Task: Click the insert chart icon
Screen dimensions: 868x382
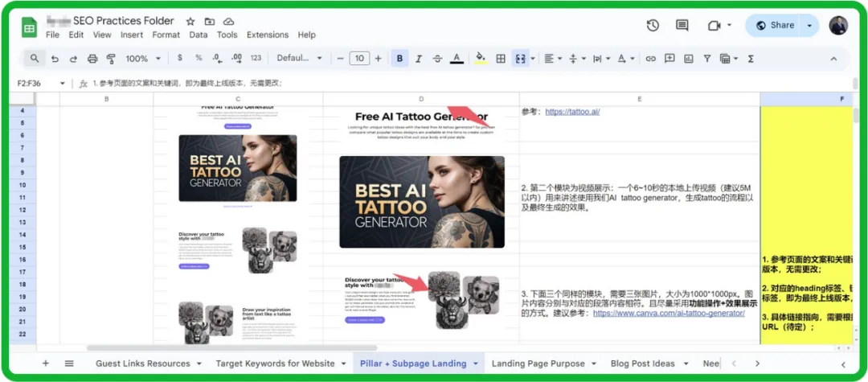Action: (x=688, y=59)
